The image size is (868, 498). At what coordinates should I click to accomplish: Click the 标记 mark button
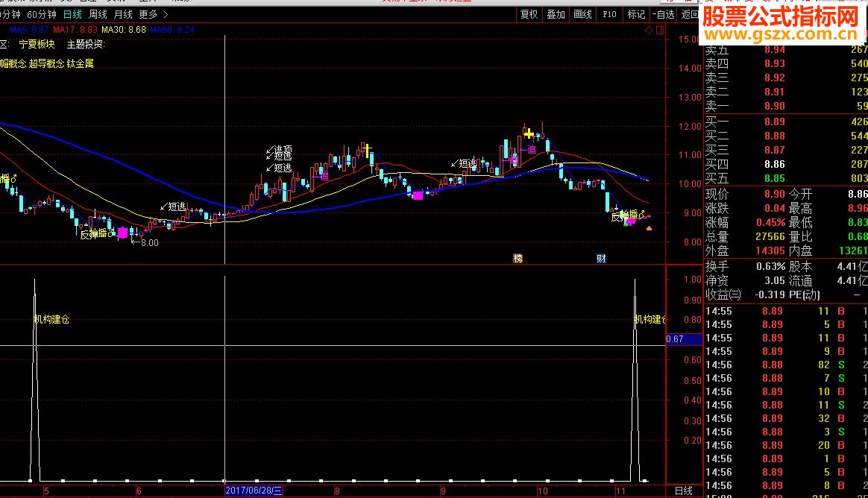636,14
